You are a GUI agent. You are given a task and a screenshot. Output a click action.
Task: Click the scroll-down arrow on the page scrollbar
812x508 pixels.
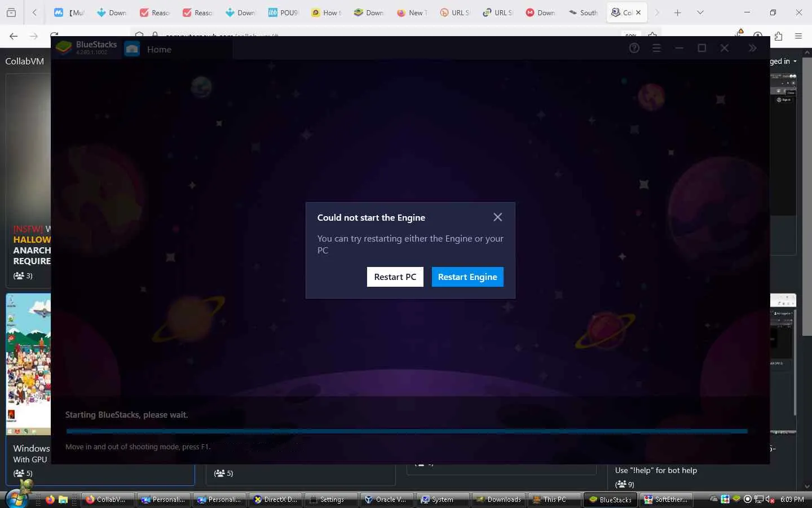coord(807,486)
